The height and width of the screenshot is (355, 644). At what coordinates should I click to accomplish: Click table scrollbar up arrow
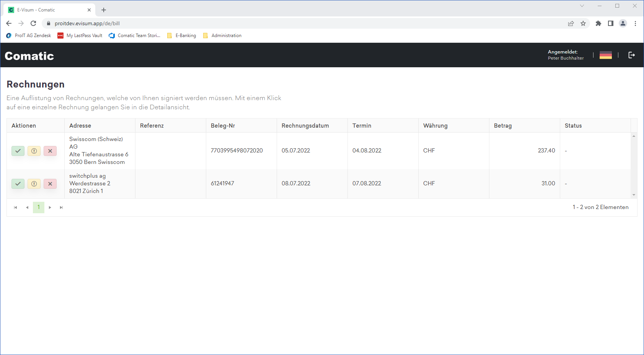tap(634, 136)
